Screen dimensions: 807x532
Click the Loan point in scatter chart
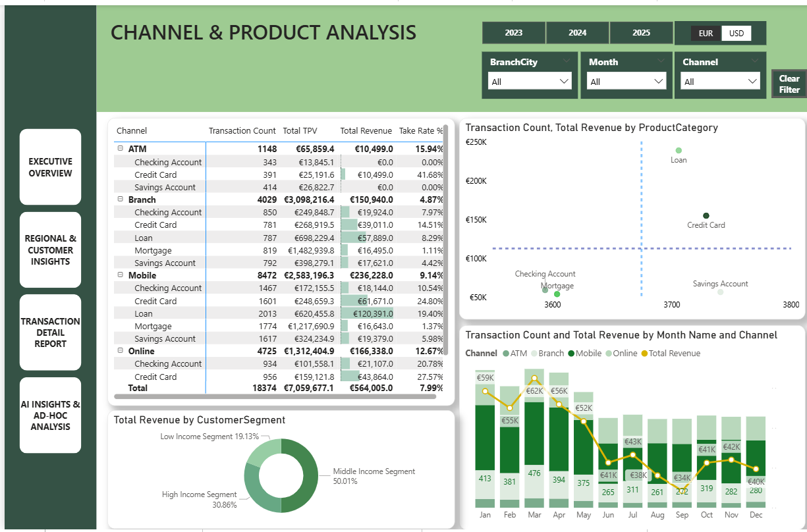coord(679,151)
